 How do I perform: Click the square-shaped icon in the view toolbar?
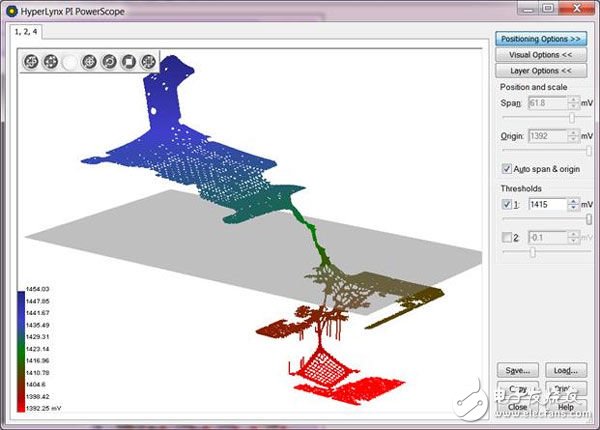point(128,62)
